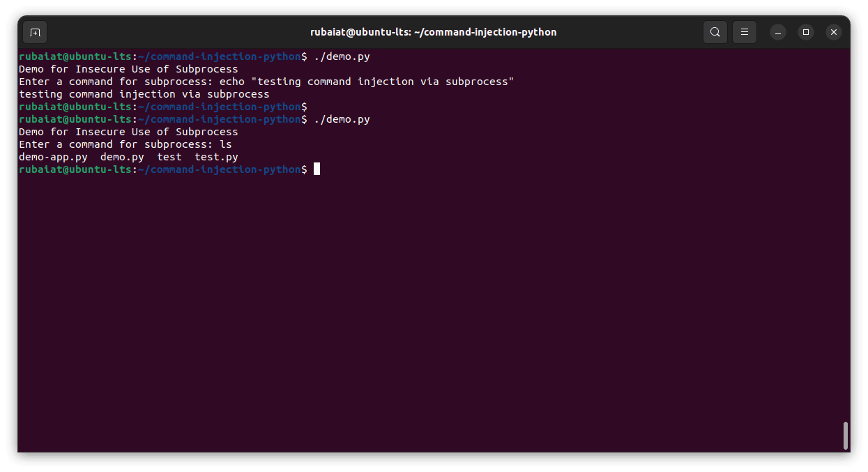The image size is (868, 472).
Task: Click the typed ls subprocess command
Action: pyautogui.click(x=226, y=144)
